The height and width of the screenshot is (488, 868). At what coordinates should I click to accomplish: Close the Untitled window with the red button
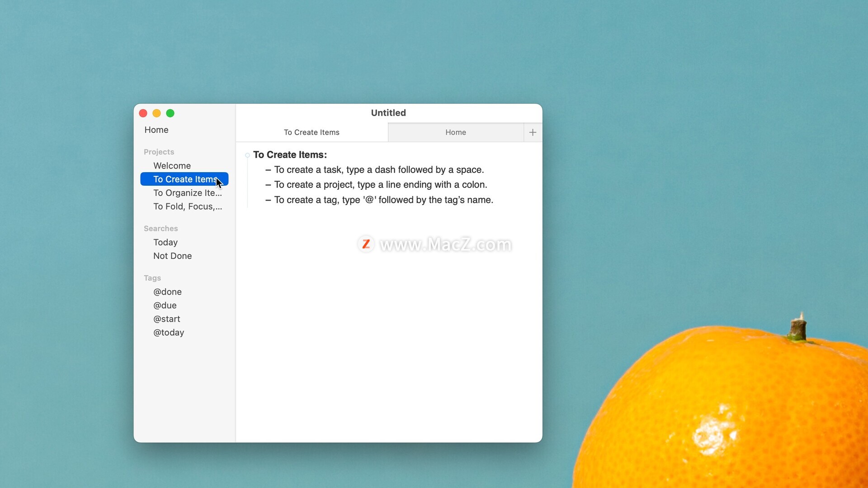(x=143, y=113)
